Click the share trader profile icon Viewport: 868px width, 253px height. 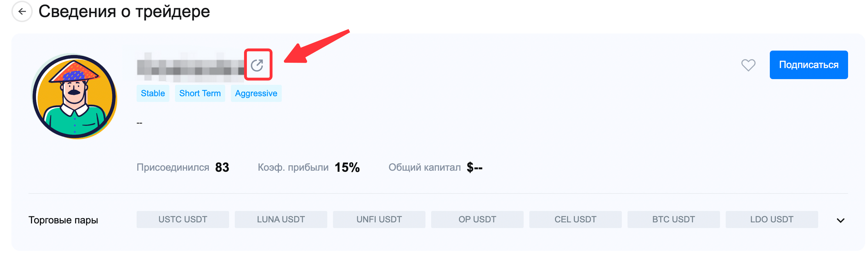pyautogui.click(x=257, y=65)
